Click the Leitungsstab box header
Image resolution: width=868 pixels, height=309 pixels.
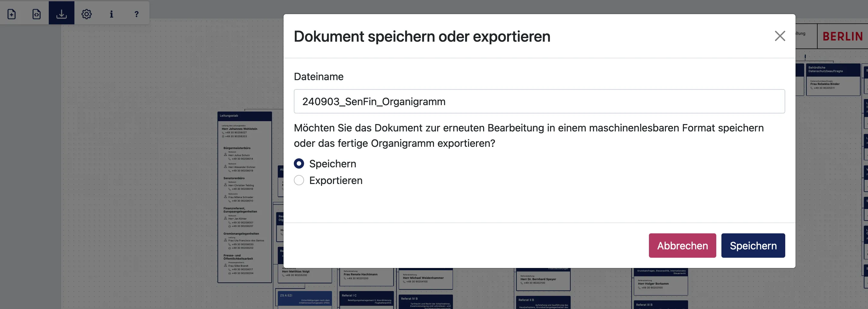point(245,116)
